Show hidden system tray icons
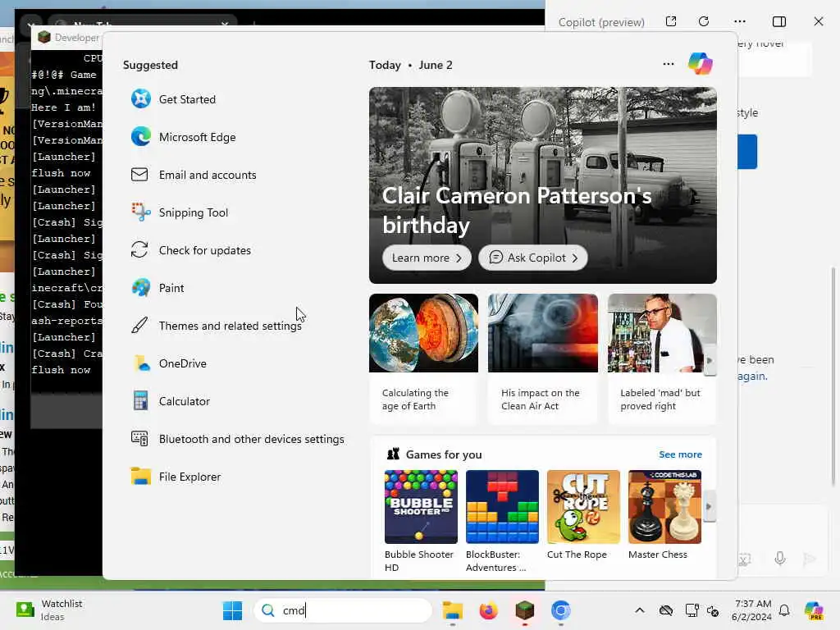 [640, 610]
